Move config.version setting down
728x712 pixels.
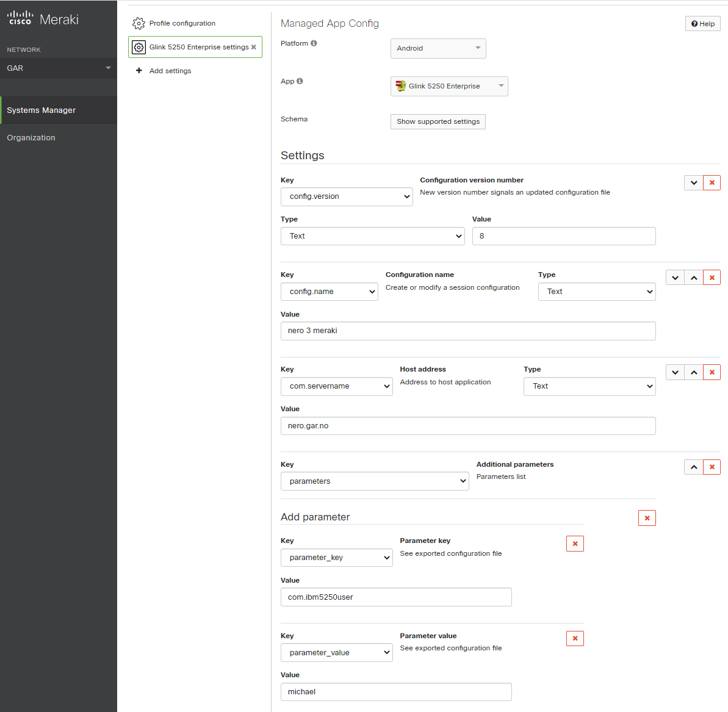[693, 182]
